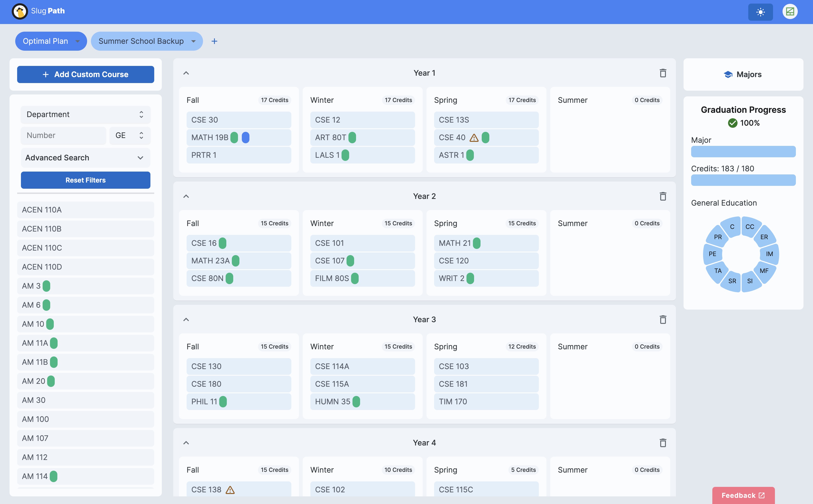
Task: Collapse the Year 2 section
Action: pyautogui.click(x=186, y=196)
